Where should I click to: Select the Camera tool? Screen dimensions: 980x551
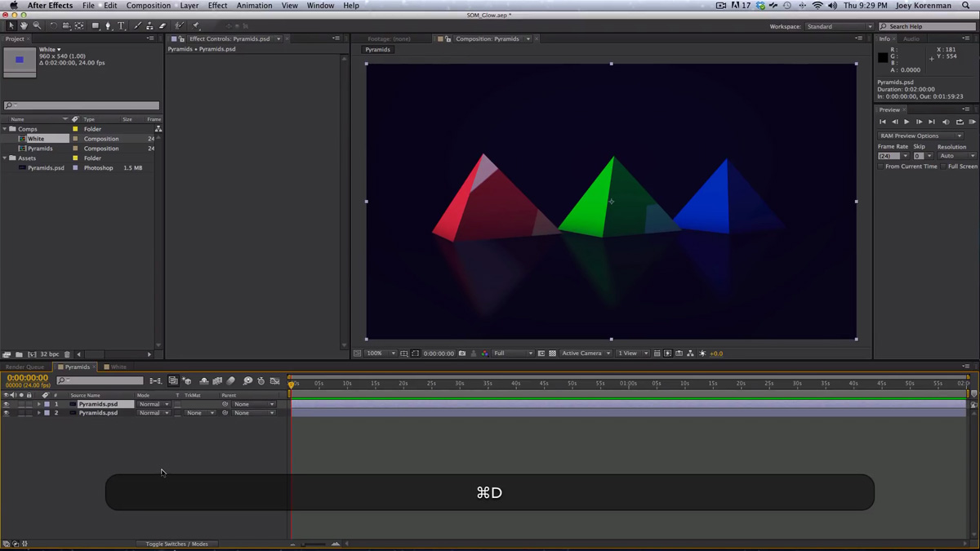[x=66, y=24]
